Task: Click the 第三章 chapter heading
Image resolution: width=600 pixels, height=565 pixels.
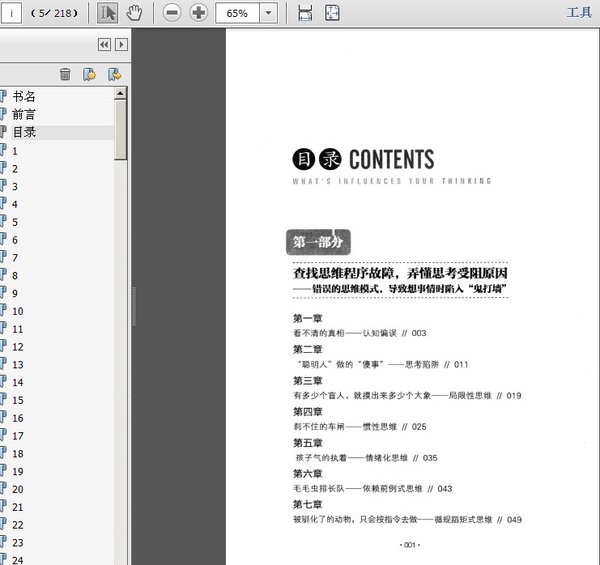Action: (308, 381)
